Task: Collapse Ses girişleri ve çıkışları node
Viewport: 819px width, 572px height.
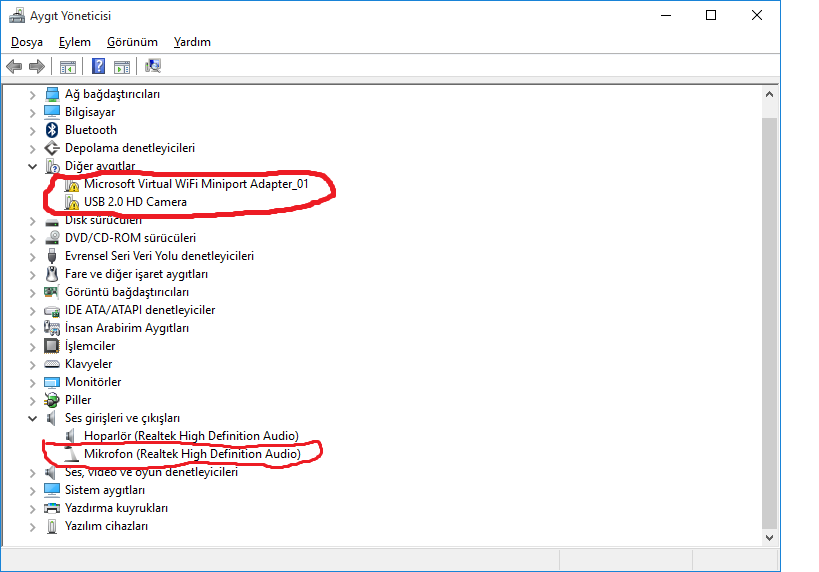Action: coord(32,418)
